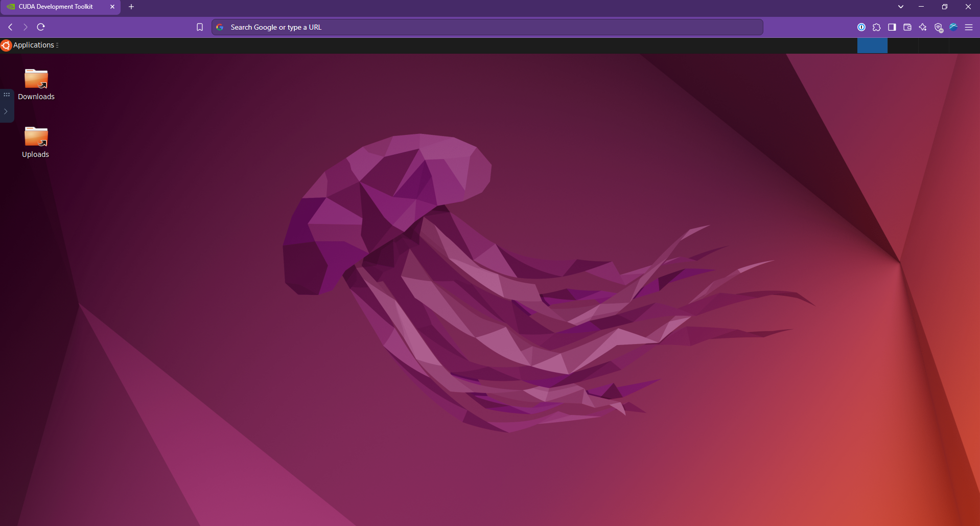
Task: Focus the Search Google or type a URL field
Action: coord(487,27)
